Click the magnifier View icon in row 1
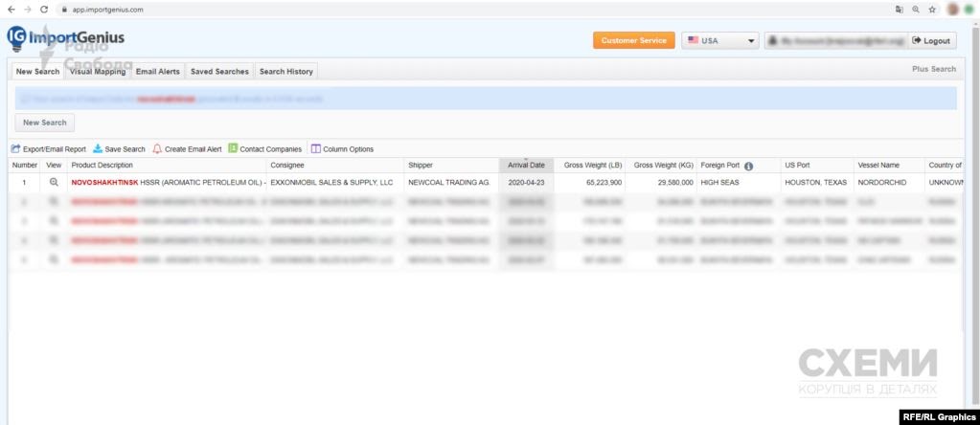Image resolution: width=980 pixels, height=425 pixels. click(54, 182)
